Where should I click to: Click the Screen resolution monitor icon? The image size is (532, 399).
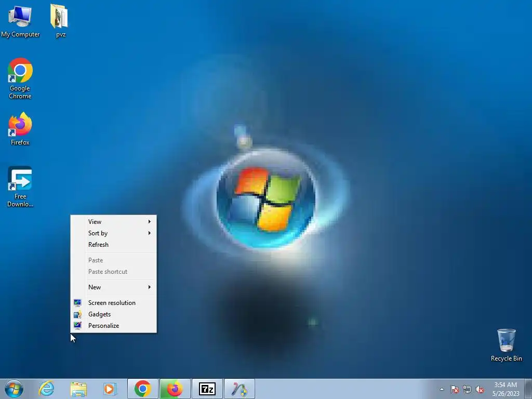(x=77, y=303)
